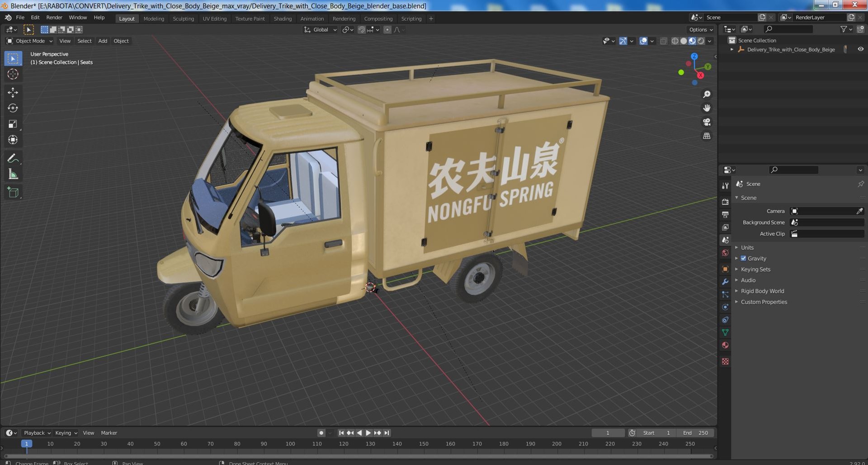Select the Scale tool
868x465 pixels.
point(13,124)
